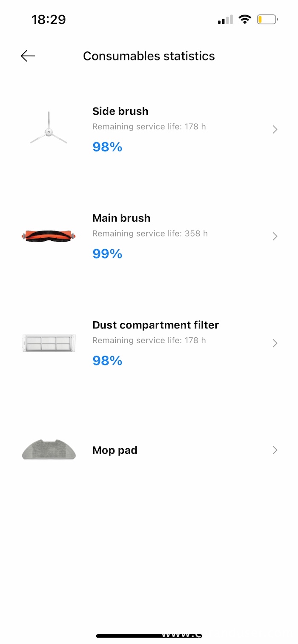298x644 pixels.
Task: Tap the back arrow icon
Action: (x=28, y=56)
